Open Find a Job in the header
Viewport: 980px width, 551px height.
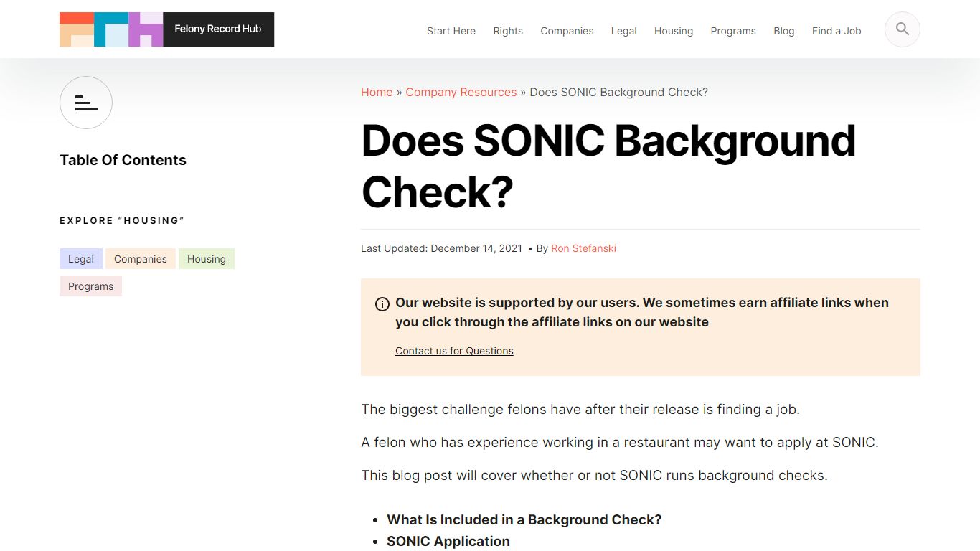[x=837, y=31]
